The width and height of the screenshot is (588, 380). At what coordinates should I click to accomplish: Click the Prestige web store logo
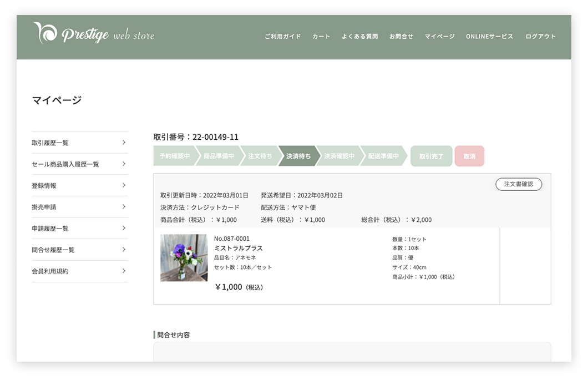click(x=93, y=34)
